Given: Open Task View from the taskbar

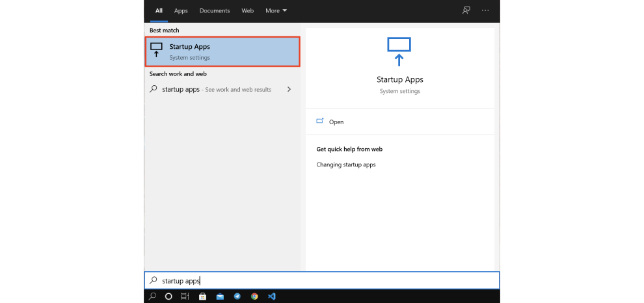Looking at the screenshot, I should pos(185,296).
